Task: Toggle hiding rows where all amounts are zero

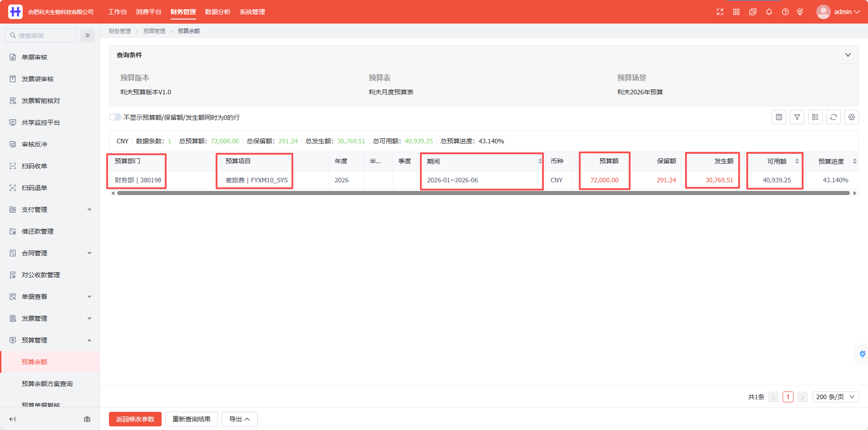Action: (x=115, y=117)
